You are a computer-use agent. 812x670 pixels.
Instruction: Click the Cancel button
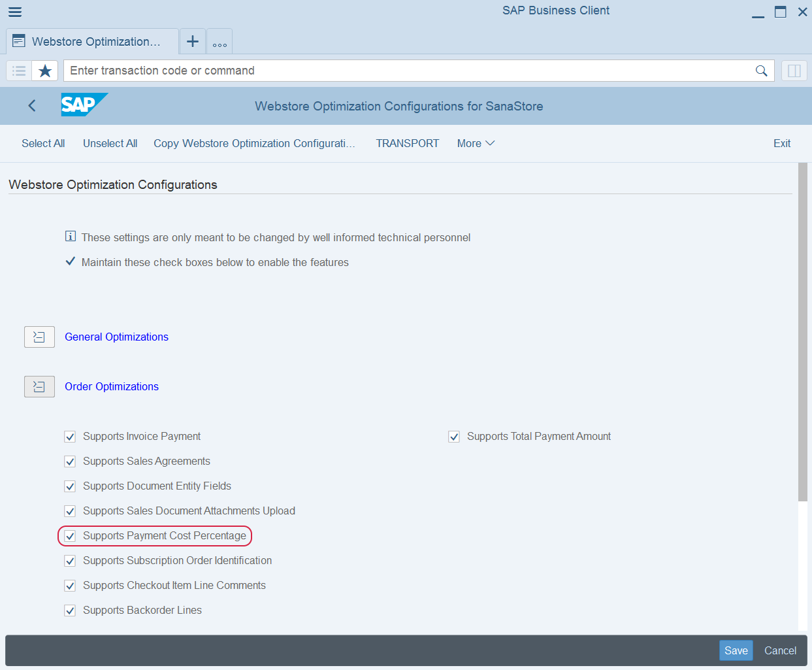click(781, 650)
